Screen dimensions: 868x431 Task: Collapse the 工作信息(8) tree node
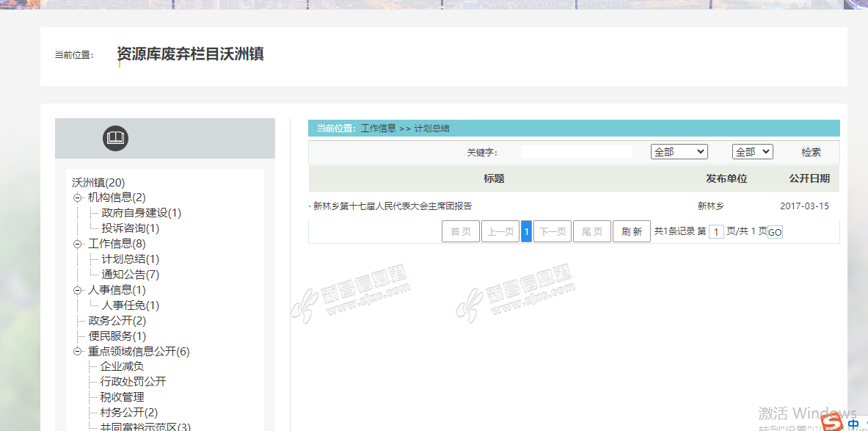point(78,244)
